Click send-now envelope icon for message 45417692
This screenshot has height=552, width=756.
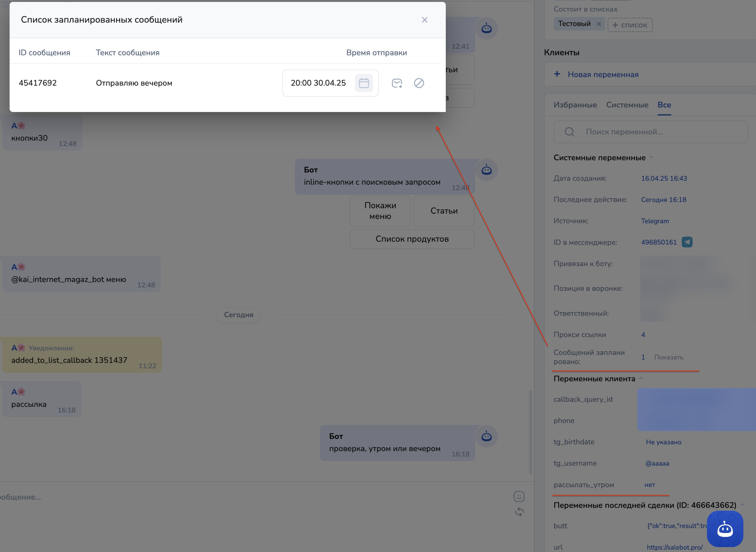(x=396, y=83)
